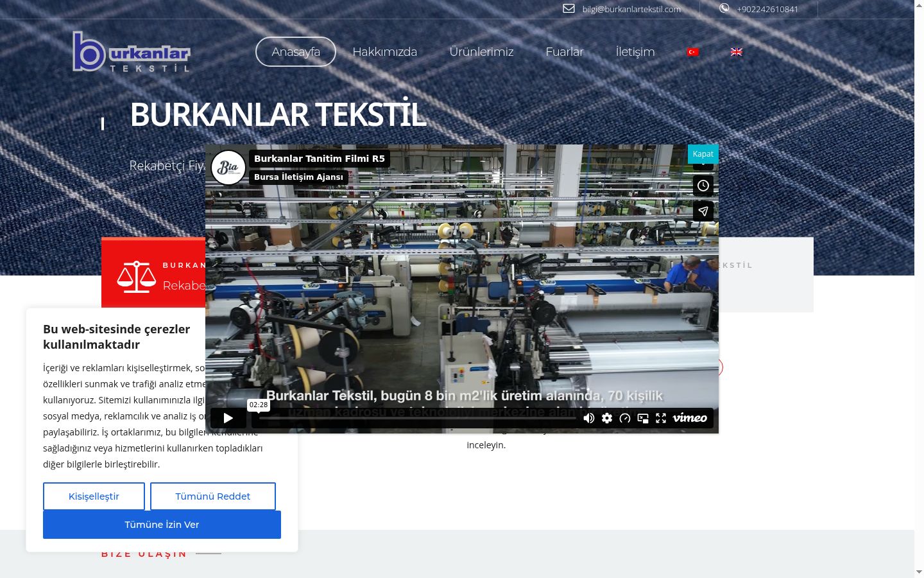The height and width of the screenshot is (578, 924).
Task: Switch language with the Turkish flag
Action: [692, 52]
